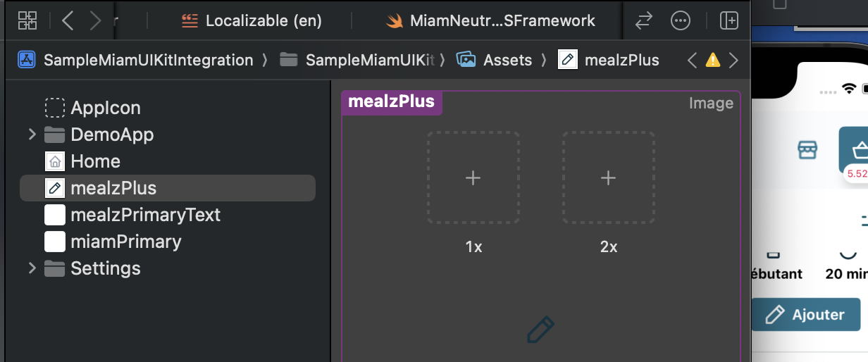Go forward in editor history
The image size is (868, 362).
coord(95,21)
